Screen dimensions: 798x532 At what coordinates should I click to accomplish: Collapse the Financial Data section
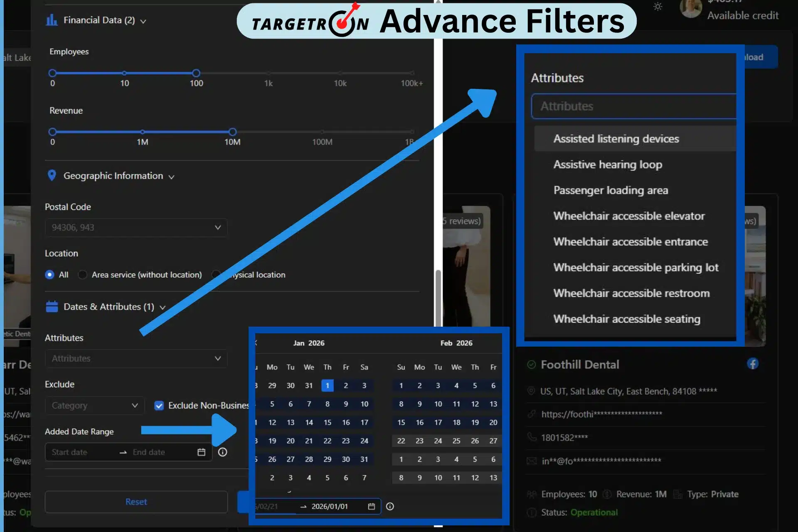[143, 21]
